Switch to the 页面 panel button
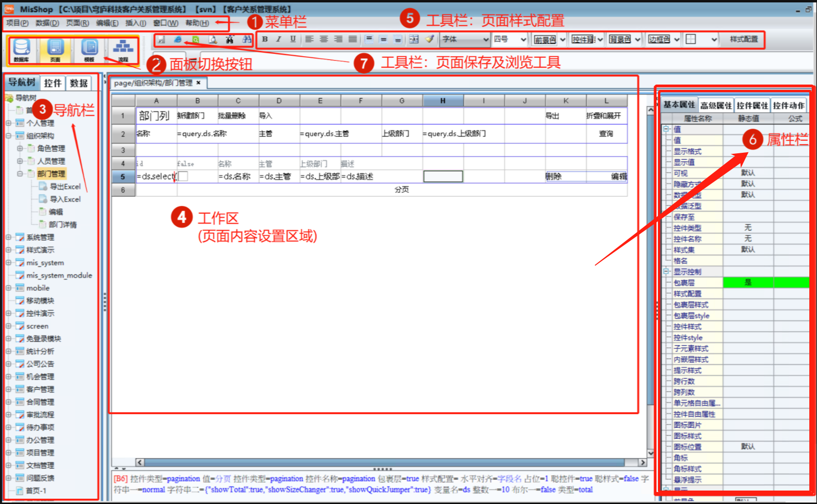Screen dimensions: 817x504 (56, 50)
